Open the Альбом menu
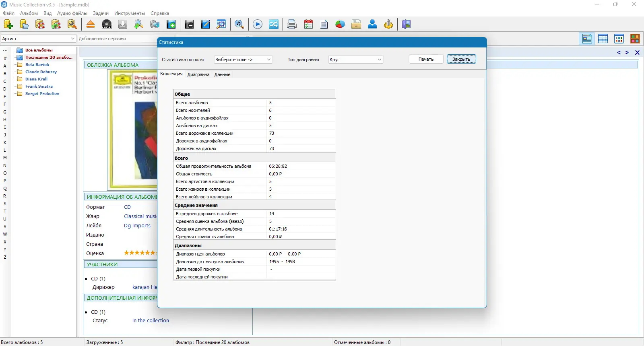644x346 pixels. pos(29,13)
